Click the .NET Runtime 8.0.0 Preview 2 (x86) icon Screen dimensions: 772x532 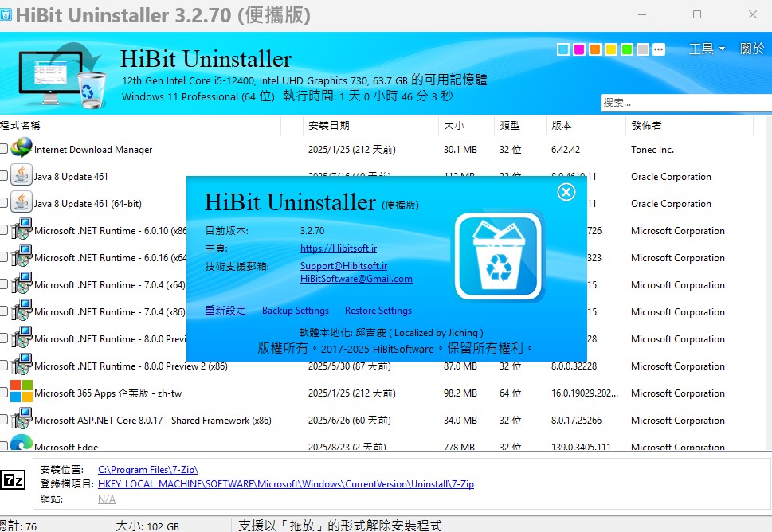(22, 364)
